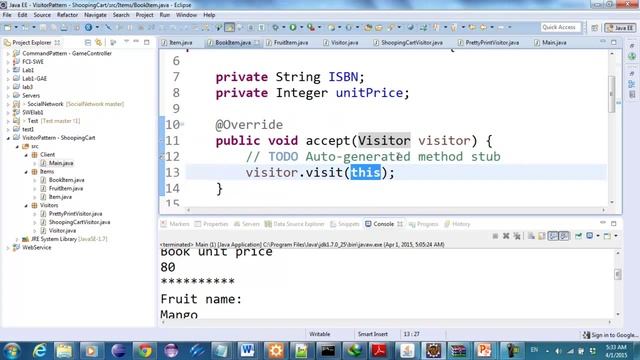The height and width of the screenshot is (360, 640).
Task: Click Terminate icon in Console toolbar
Action: pyautogui.click(x=495, y=236)
